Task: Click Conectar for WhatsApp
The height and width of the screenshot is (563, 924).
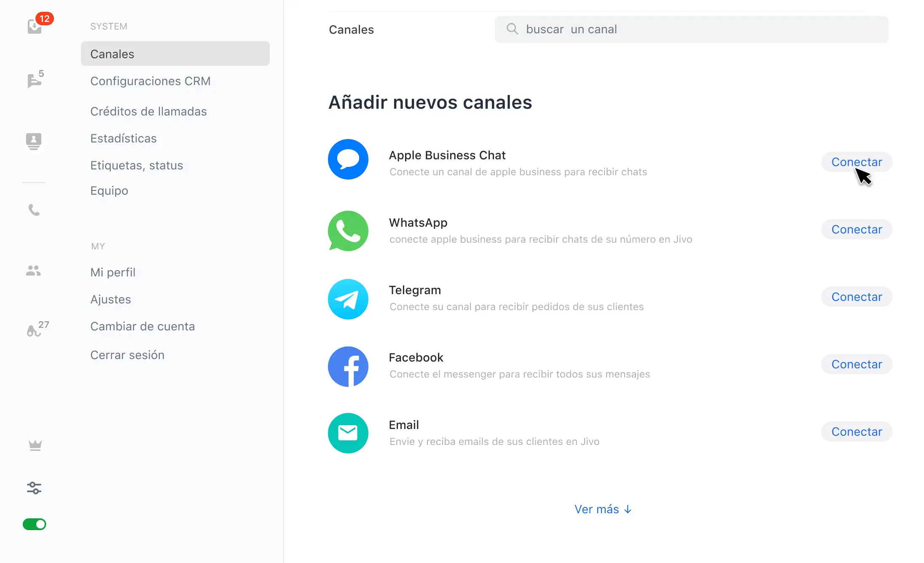Action: (x=857, y=229)
